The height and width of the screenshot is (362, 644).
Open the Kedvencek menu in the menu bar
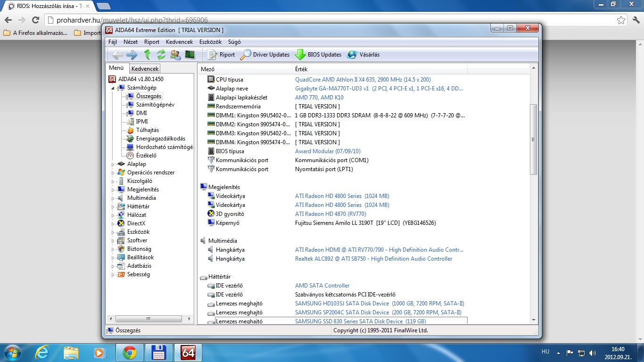tap(179, 42)
